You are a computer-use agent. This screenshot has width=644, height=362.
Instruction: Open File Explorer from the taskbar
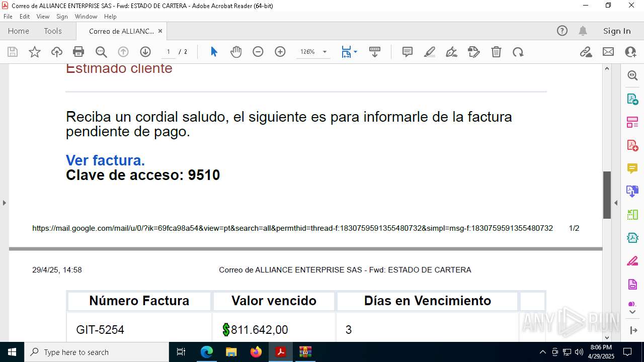click(231, 352)
